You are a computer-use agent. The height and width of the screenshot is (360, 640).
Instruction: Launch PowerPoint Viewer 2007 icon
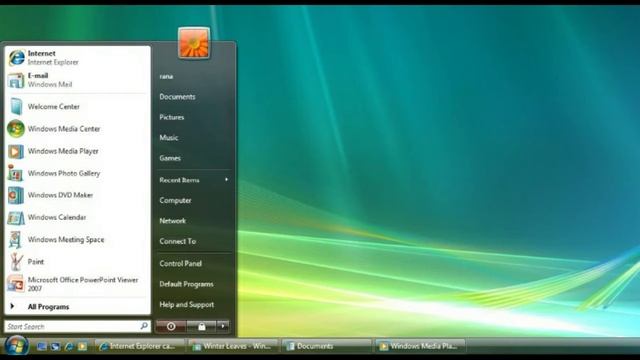(16, 284)
